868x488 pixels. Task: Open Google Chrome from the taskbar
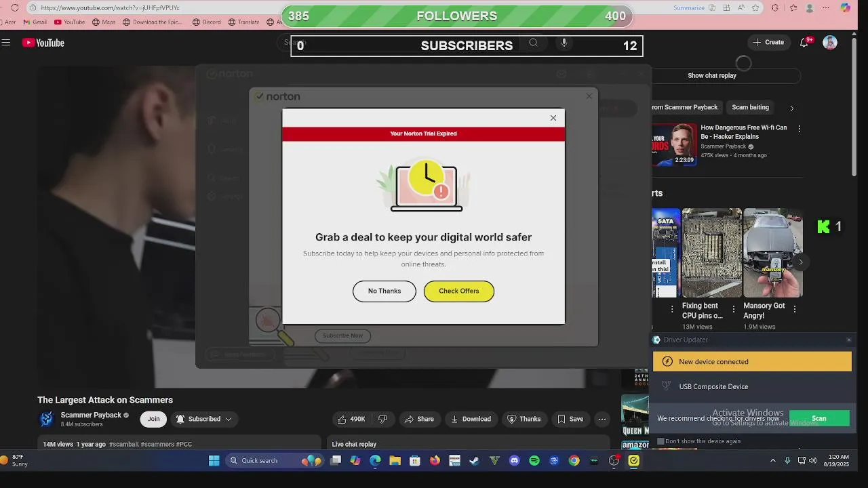(x=574, y=461)
